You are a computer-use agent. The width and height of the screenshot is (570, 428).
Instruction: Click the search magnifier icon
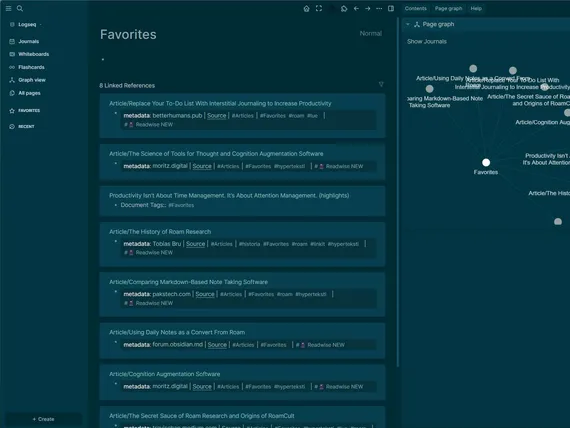click(20, 8)
